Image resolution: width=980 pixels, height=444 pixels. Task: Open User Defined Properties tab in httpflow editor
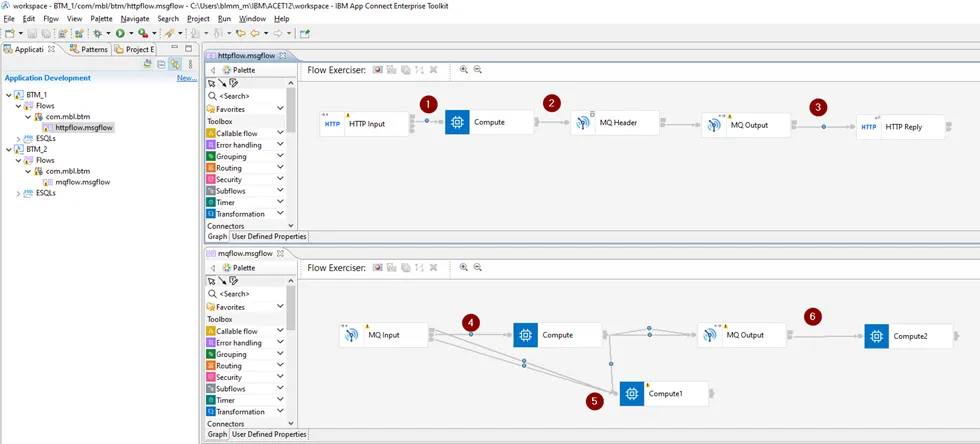pos(269,236)
